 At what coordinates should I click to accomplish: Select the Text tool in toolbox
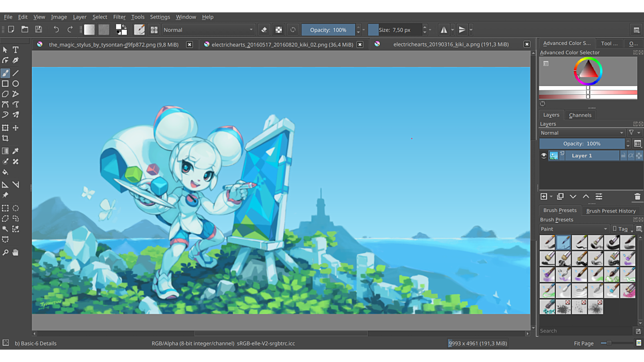[15, 50]
